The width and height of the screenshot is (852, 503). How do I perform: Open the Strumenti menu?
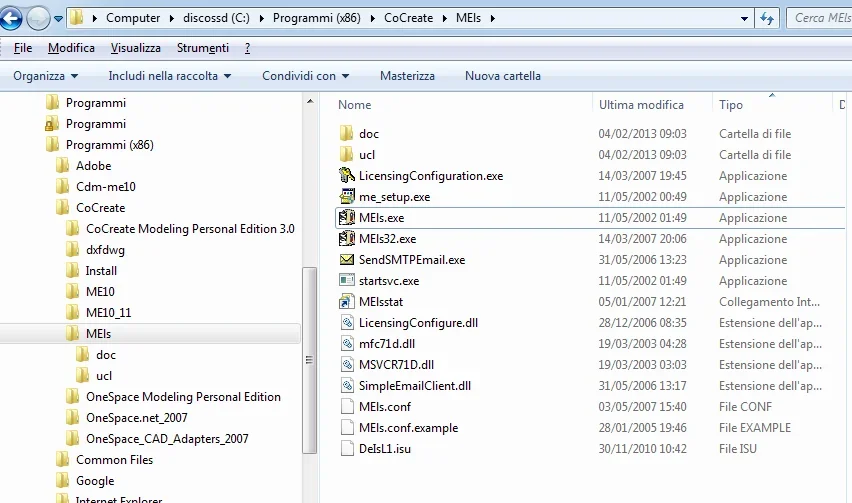(202, 48)
